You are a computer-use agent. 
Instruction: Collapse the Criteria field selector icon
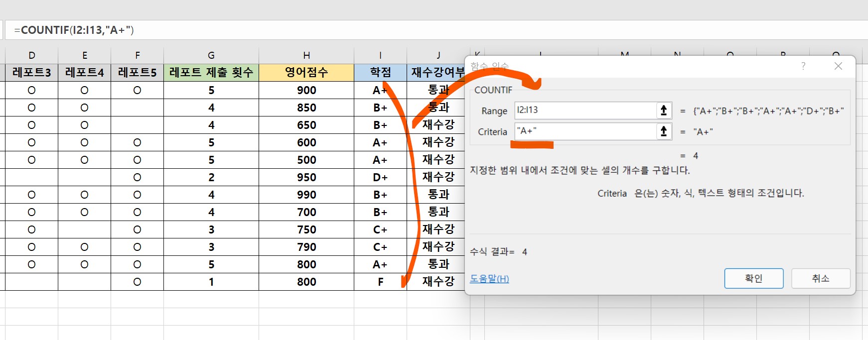(x=664, y=131)
